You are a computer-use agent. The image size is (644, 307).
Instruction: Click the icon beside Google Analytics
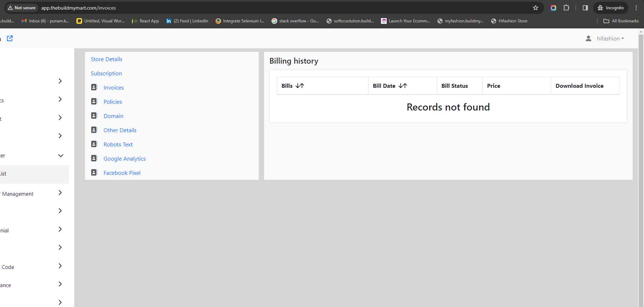click(x=94, y=158)
